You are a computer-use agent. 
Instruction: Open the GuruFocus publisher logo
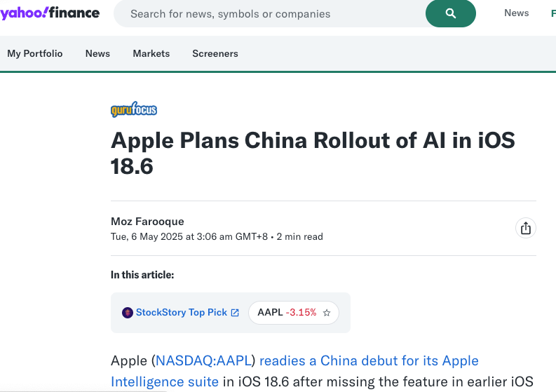134,109
